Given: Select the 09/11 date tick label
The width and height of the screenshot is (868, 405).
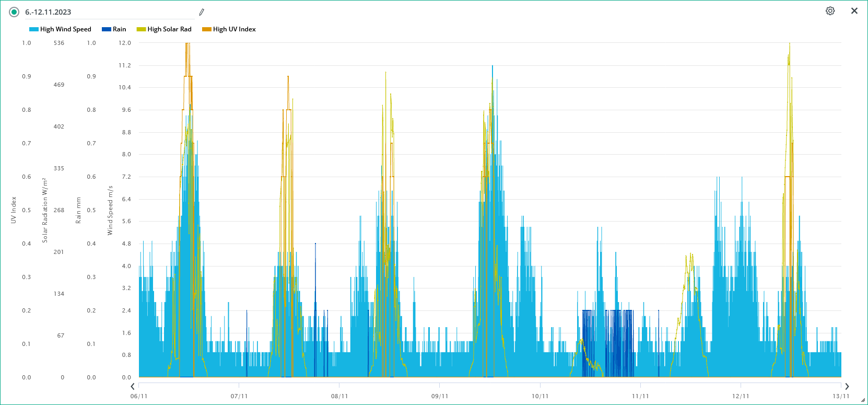Looking at the screenshot, I should coord(440,396).
